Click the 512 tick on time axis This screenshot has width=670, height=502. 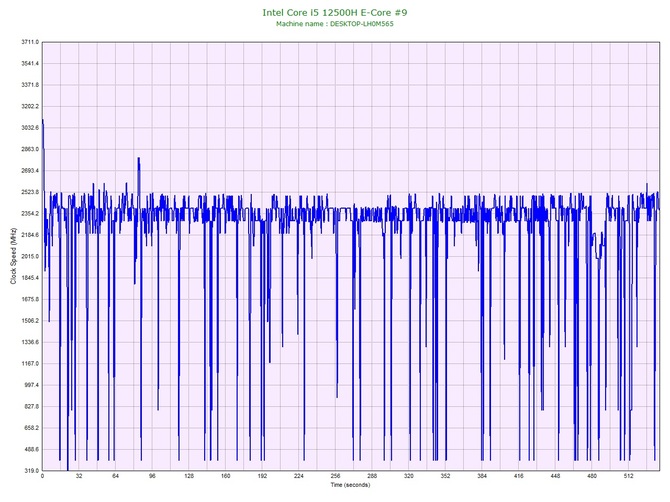click(629, 476)
